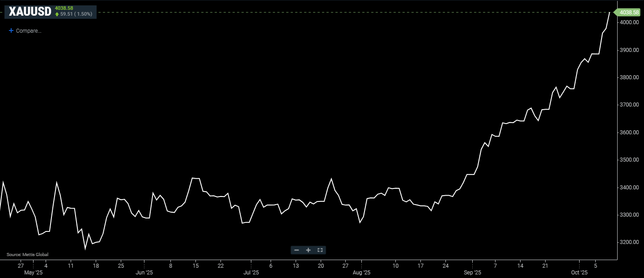The height and width of the screenshot is (278, 644).
Task: Click the Aug '25 month label
Action: [x=361, y=273]
